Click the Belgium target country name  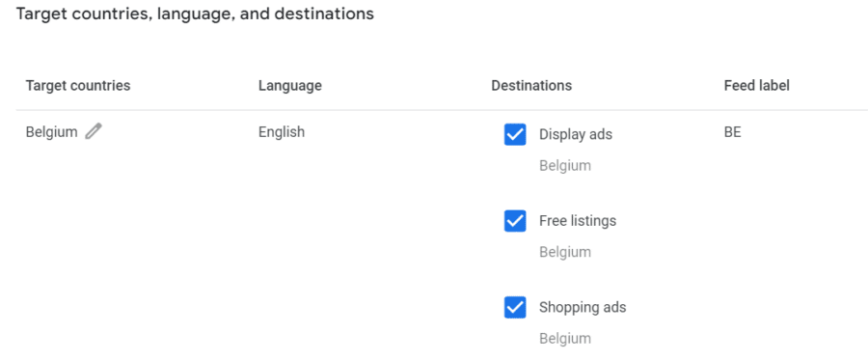[51, 132]
